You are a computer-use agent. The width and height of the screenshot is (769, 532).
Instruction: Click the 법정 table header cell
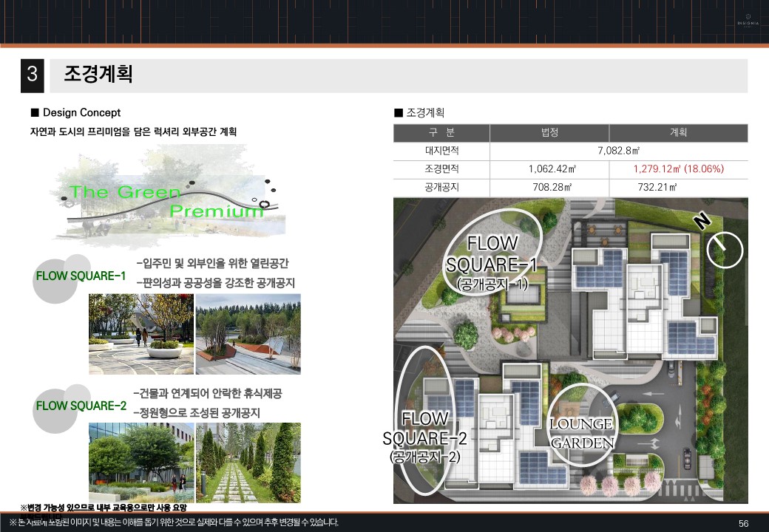tap(549, 133)
